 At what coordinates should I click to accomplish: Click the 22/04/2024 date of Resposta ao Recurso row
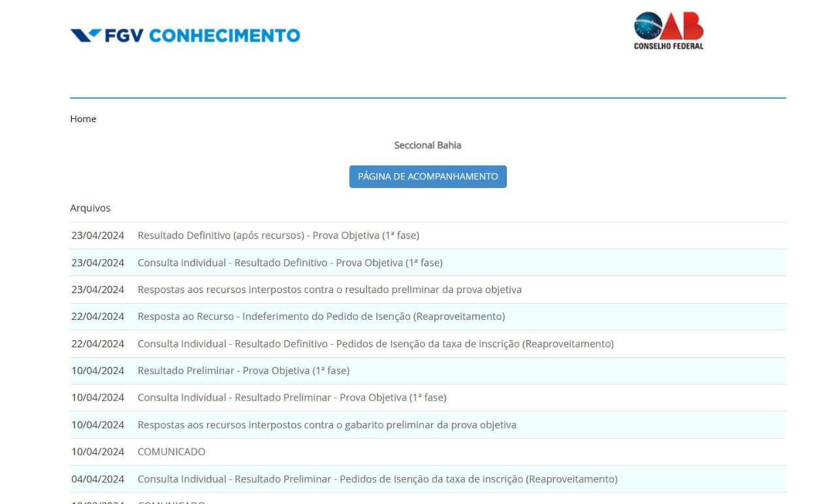tap(98, 316)
